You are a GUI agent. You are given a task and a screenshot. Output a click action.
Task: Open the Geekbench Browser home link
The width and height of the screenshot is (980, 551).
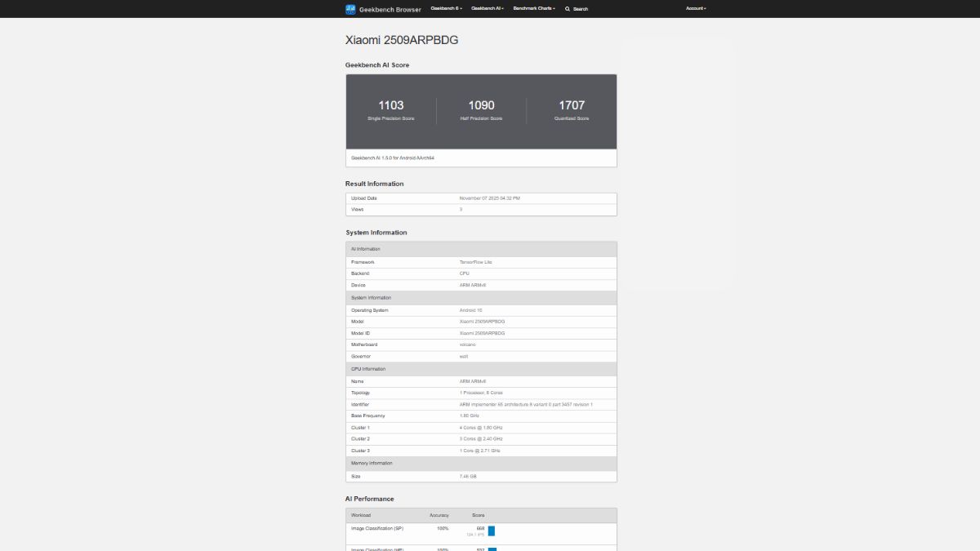(390, 9)
